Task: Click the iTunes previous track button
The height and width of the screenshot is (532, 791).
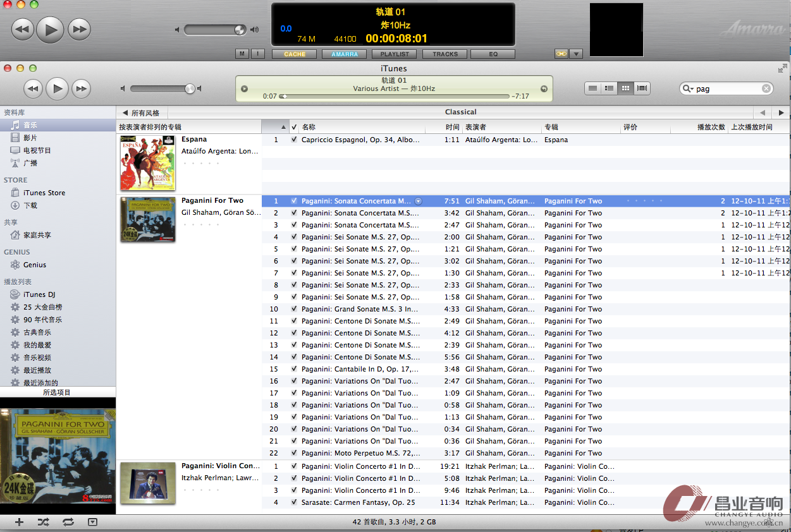Action: 33,88
